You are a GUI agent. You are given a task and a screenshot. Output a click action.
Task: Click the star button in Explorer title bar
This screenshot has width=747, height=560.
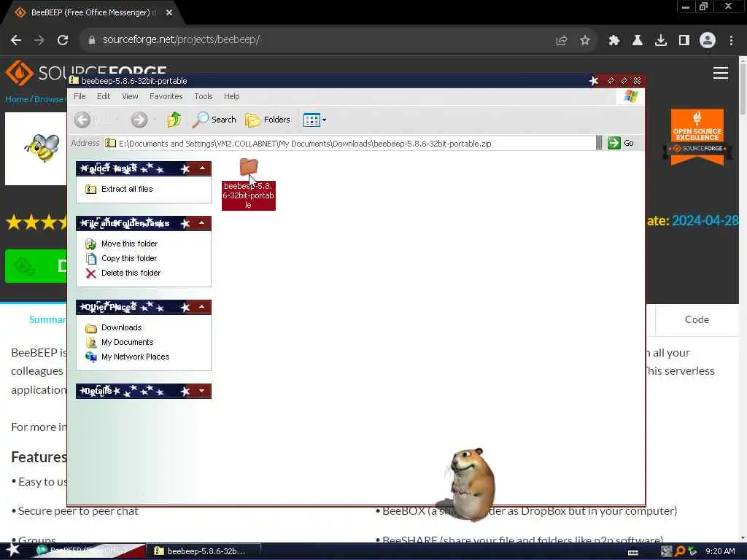click(x=594, y=80)
